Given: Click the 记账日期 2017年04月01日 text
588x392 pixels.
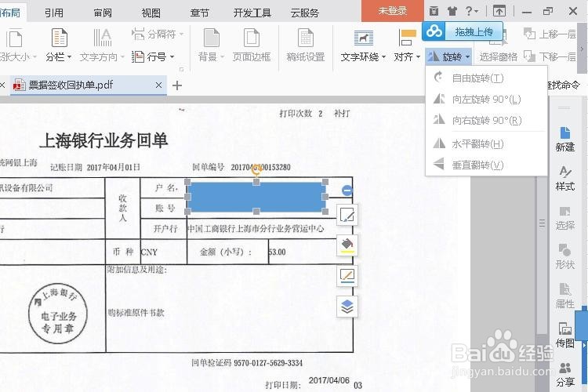Looking at the screenshot, I should coord(95,167).
